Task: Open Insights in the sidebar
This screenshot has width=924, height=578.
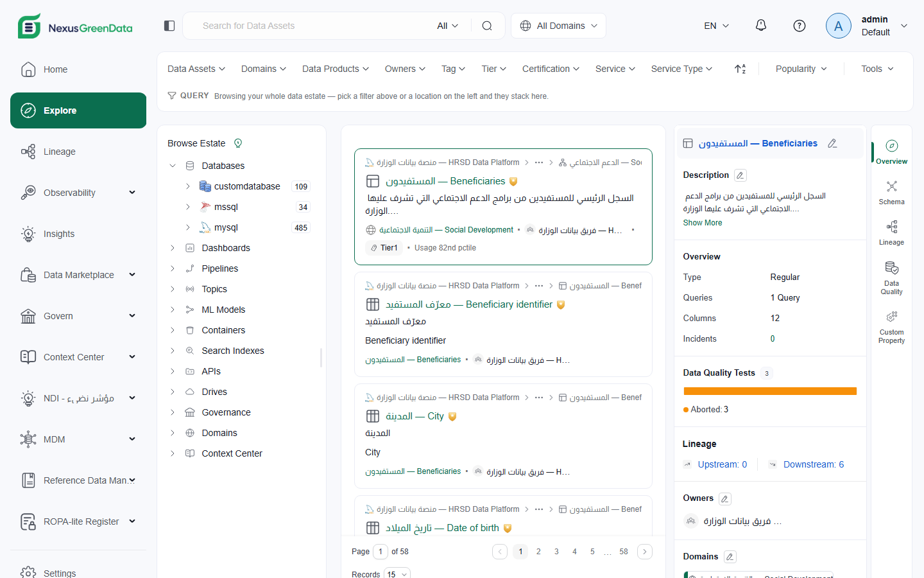Action: pyautogui.click(x=78, y=234)
